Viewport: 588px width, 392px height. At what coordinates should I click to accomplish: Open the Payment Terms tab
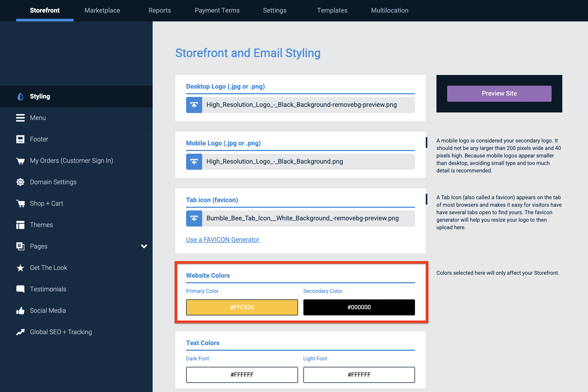point(217,10)
